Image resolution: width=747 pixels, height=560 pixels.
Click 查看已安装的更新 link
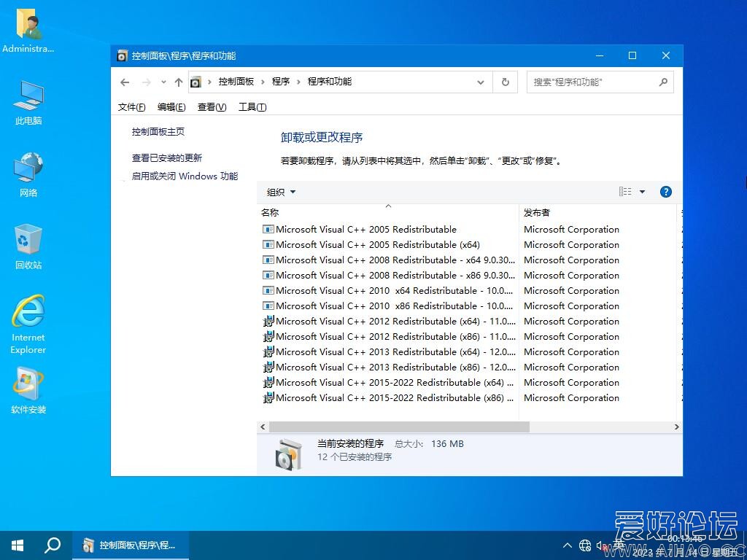click(167, 157)
